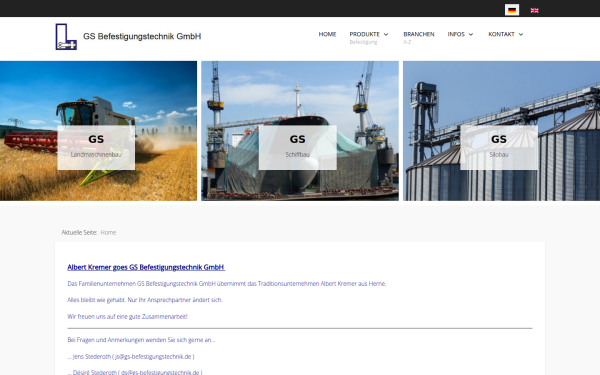Open the BRANCHEN A-Z menu item
The image size is (600, 375).
419,37
